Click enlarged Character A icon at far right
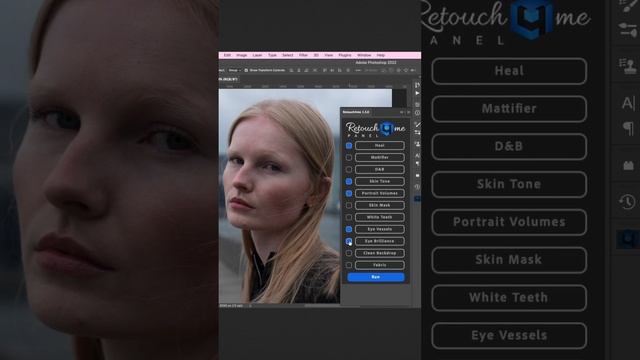This screenshot has height=360, width=640. [628, 103]
